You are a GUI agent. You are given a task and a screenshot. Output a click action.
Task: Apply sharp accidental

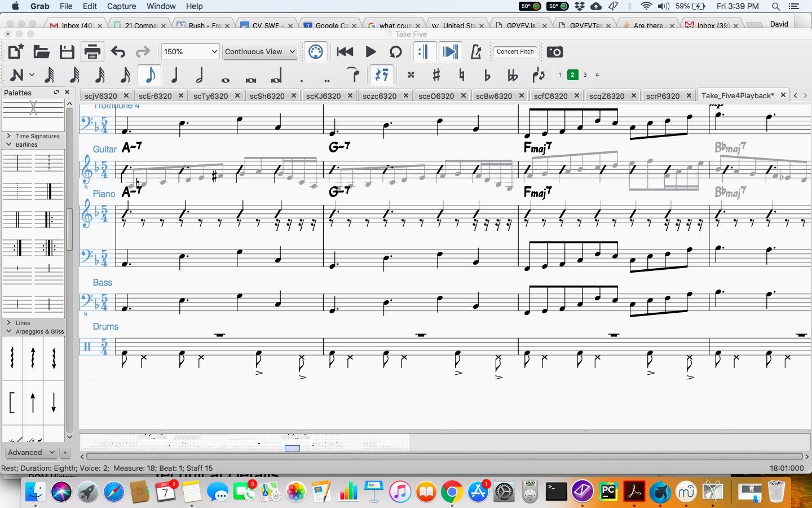point(436,75)
